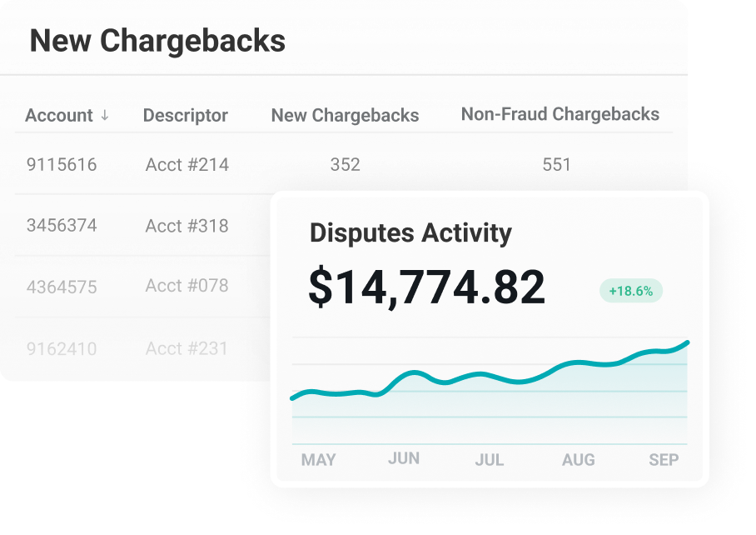Click the $14,774.82 disputes total
The width and height of the screenshot is (756, 535).
[x=426, y=287]
